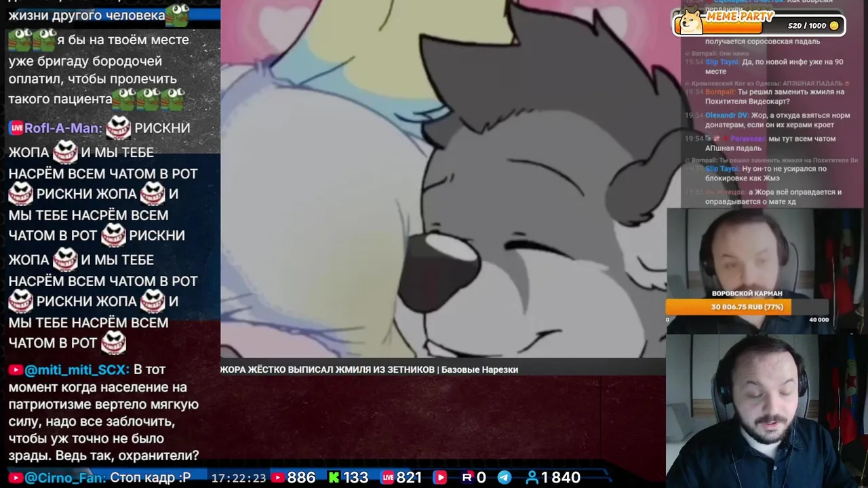868x488 pixels.
Task: Click the YouTube icon before @Cirno_Fan
Action: click(x=16, y=478)
